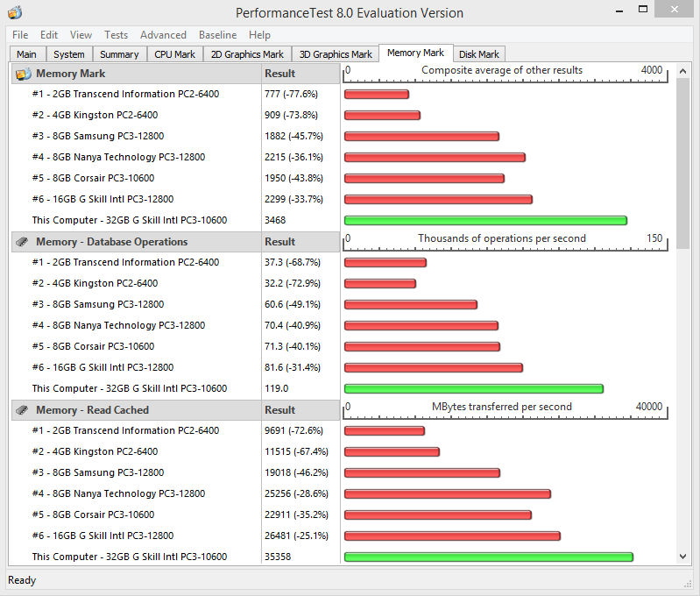Click the green This Computer Memory Mark bar

pos(485,221)
